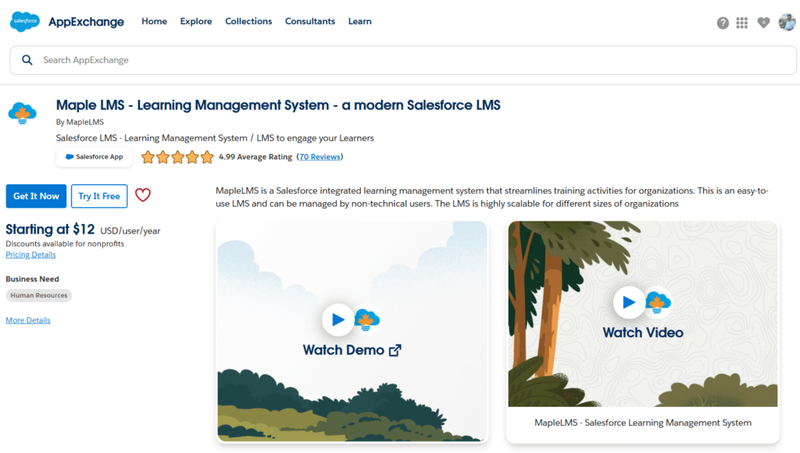Click the Salesforce App badge
Image resolution: width=800 pixels, height=453 pixels.
pos(94,157)
